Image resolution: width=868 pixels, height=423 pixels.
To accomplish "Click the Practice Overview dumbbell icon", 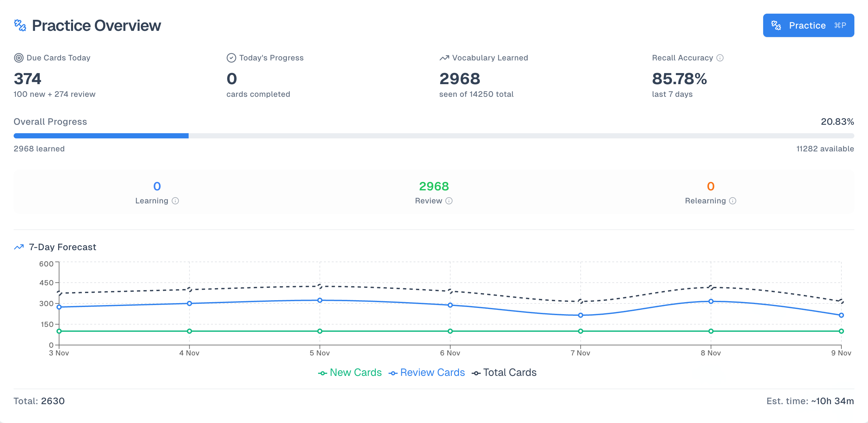I will [x=20, y=26].
